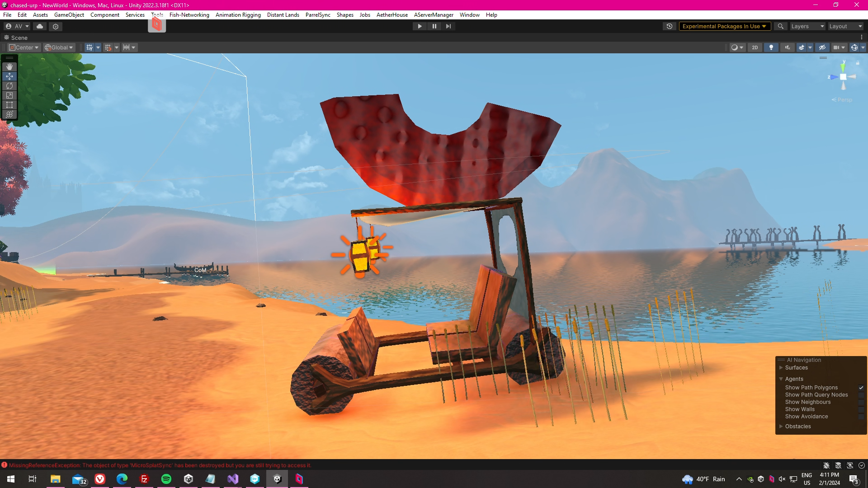Toggle scene audio mute icon
Viewport: 868px width, 488px height.
click(788, 47)
